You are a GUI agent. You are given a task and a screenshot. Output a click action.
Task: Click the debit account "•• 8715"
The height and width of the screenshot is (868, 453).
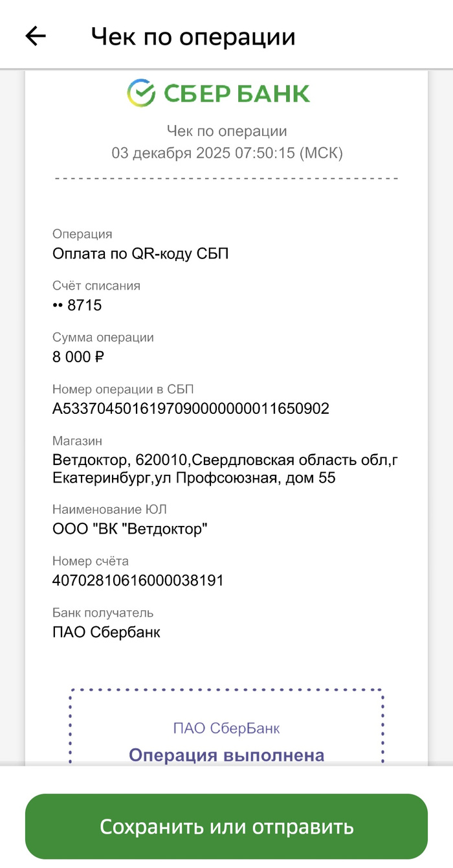coord(77,305)
